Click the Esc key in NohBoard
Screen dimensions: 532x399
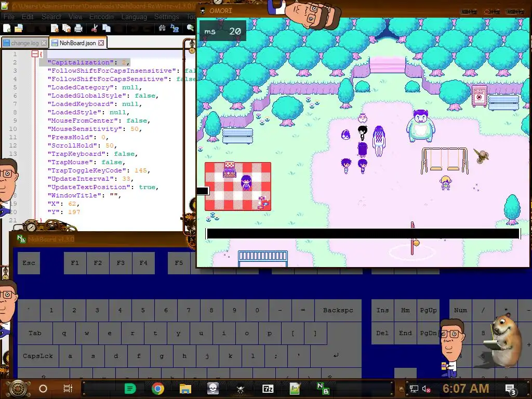click(x=29, y=263)
